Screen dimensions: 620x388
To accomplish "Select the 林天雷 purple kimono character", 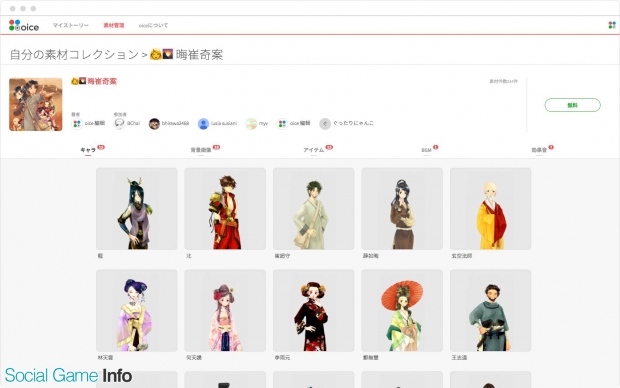I will click(137, 310).
